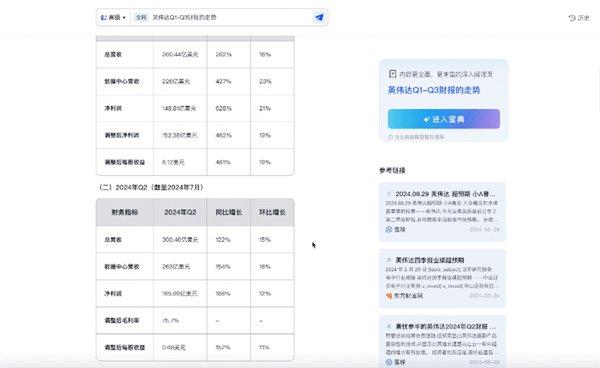This screenshot has width=600, height=368.
Task: Click 雪球 source icon in third reference
Action: [389, 362]
